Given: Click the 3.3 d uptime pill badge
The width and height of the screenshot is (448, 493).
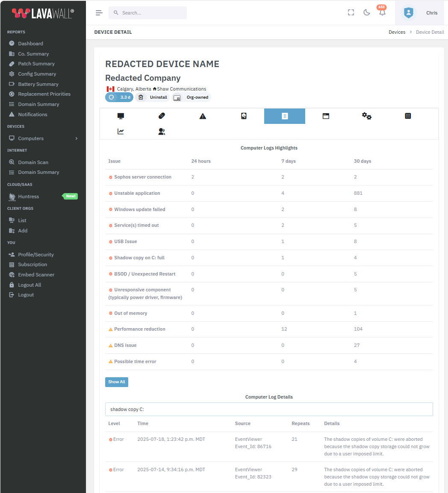Looking at the screenshot, I should [119, 97].
